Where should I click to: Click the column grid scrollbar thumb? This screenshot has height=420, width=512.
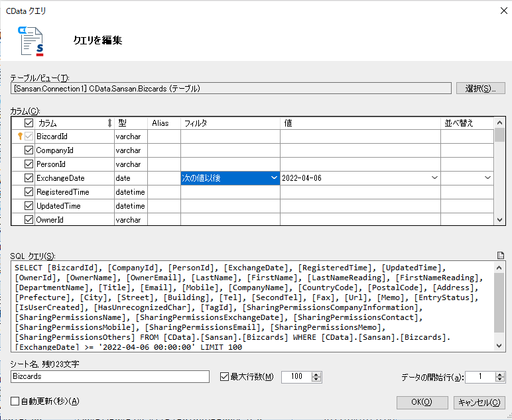pyautogui.click(x=499, y=135)
